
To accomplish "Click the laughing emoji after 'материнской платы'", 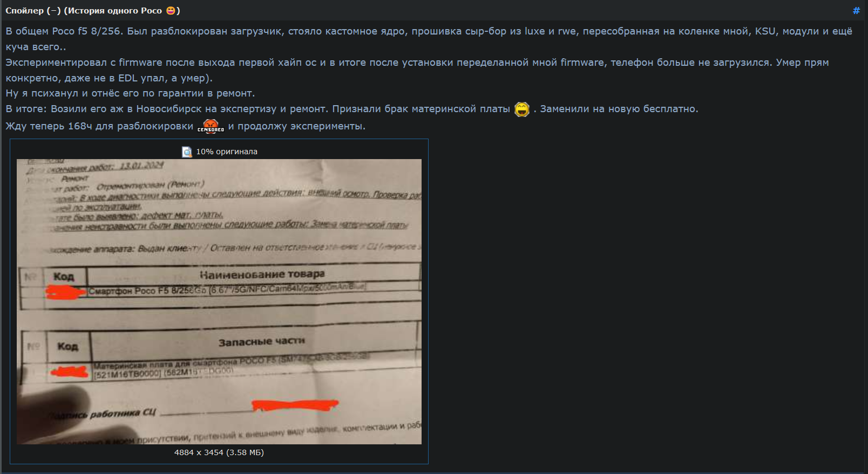I will [522, 109].
